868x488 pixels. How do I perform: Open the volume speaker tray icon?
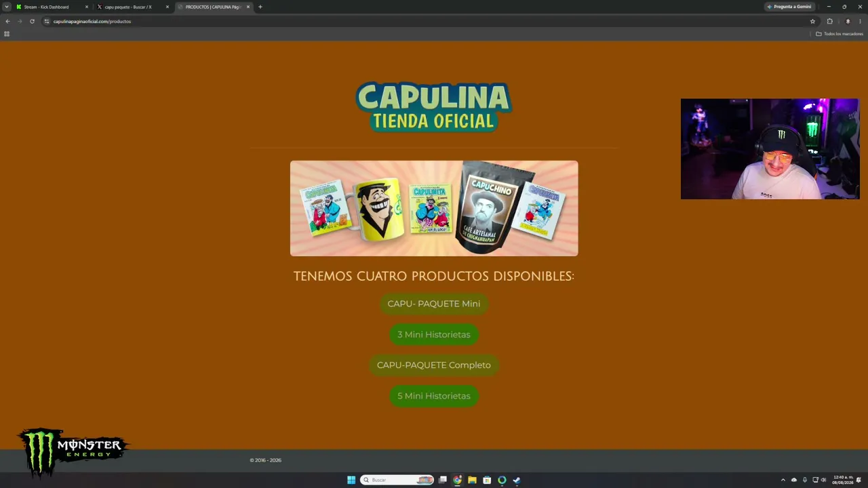click(x=824, y=480)
